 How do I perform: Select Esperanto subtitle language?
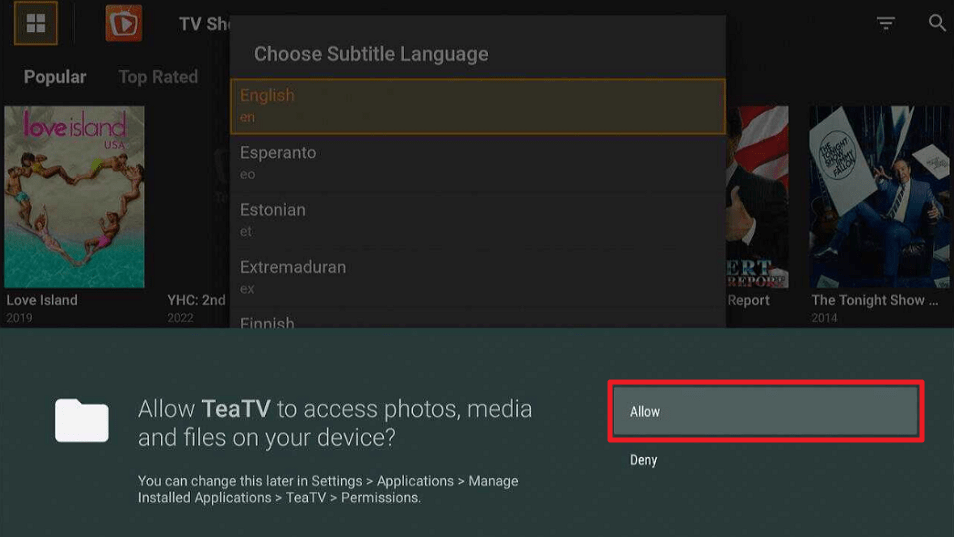[x=478, y=163]
